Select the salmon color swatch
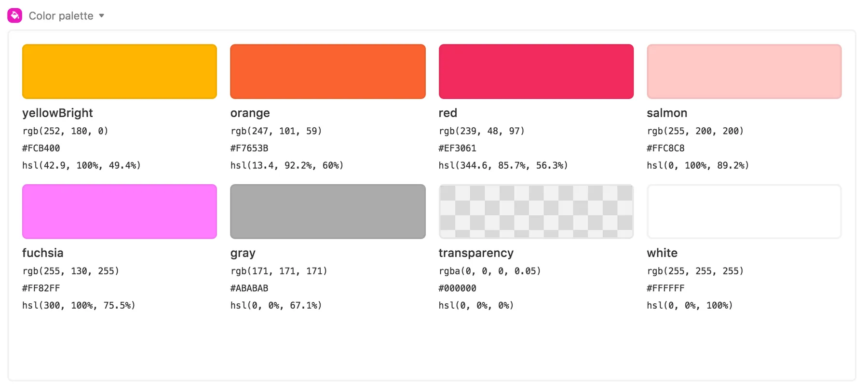 (x=744, y=71)
